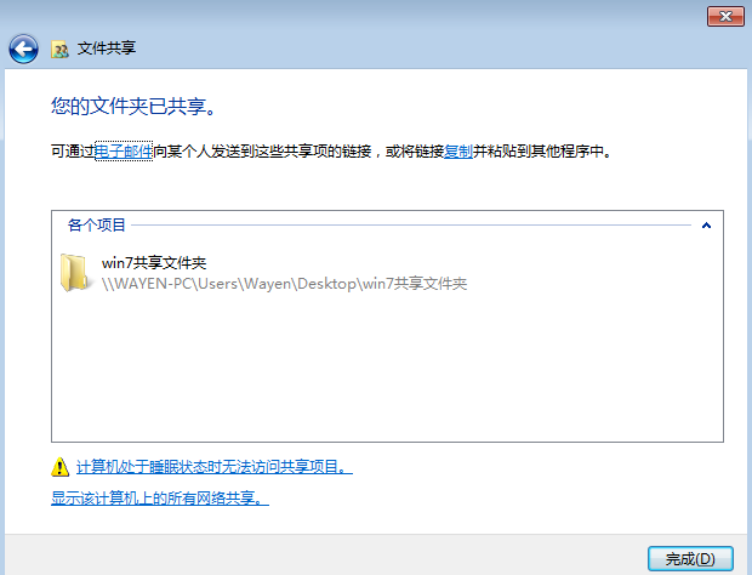
Task: Click the yellow warning triangle icon
Action: [60, 467]
